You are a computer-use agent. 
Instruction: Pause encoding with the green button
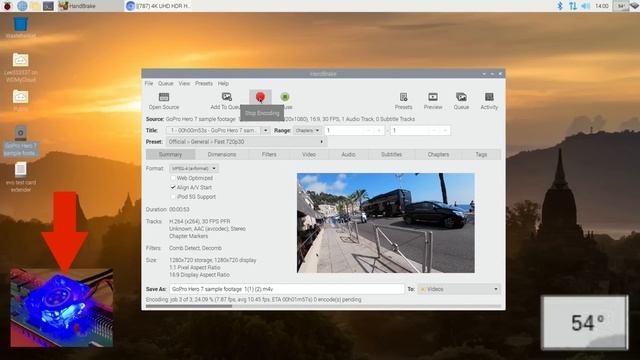(285, 97)
